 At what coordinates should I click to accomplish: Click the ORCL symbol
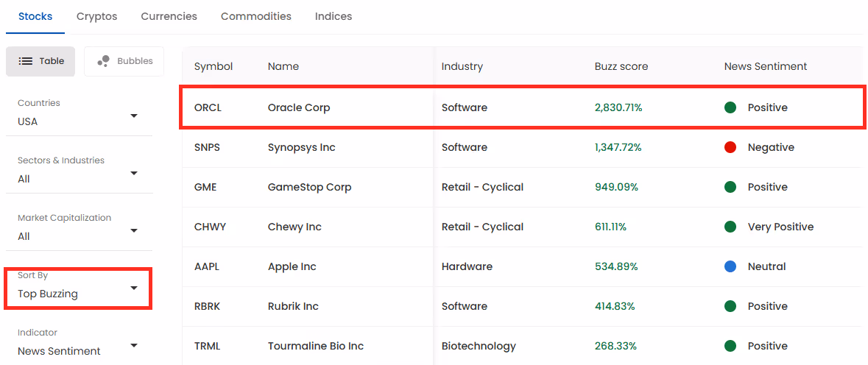pyautogui.click(x=208, y=108)
